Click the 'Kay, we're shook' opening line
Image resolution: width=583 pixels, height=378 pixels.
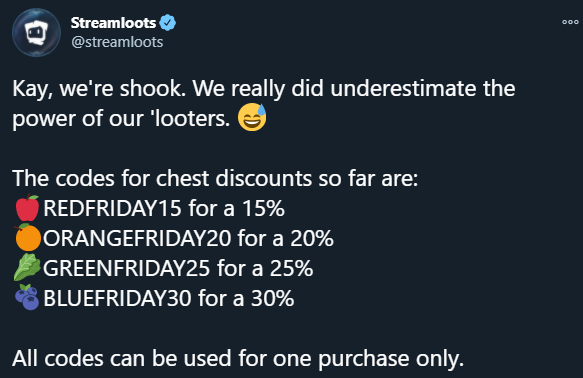pos(264,90)
